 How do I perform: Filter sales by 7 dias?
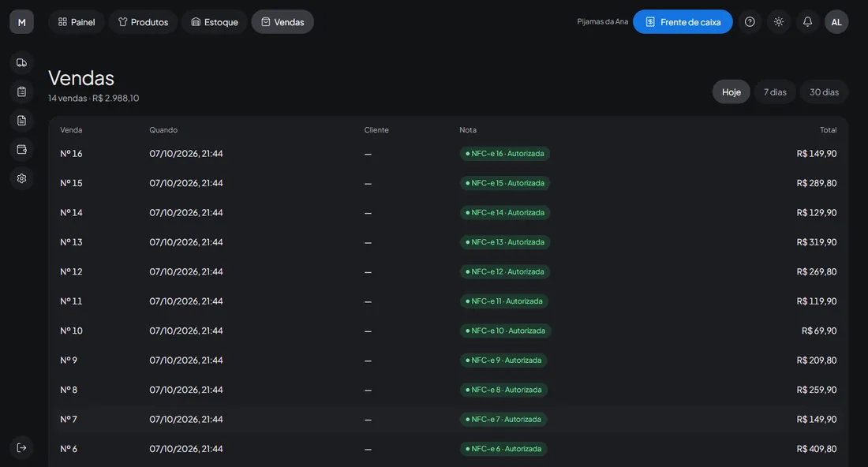[775, 92]
